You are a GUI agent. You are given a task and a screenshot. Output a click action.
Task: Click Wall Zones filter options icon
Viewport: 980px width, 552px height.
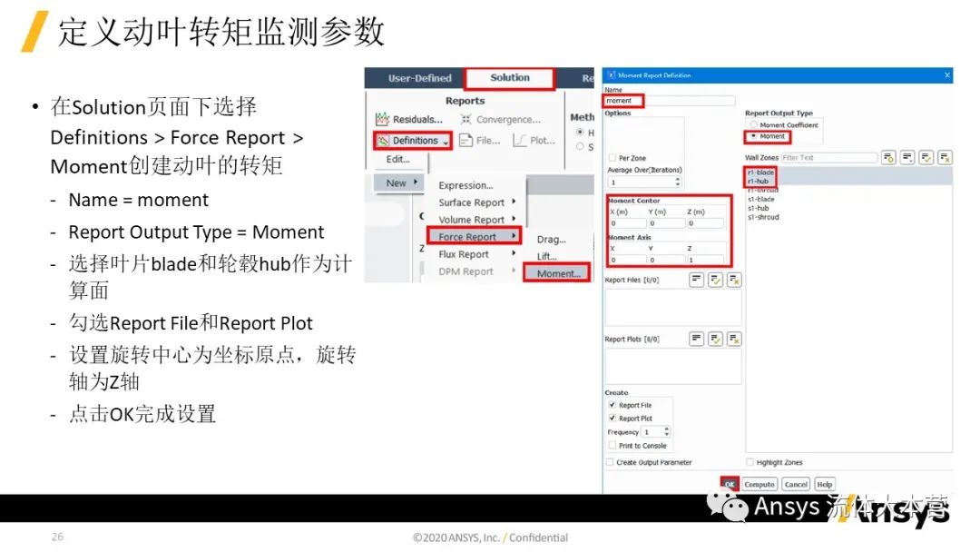pyautogui.click(x=907, y=158)
